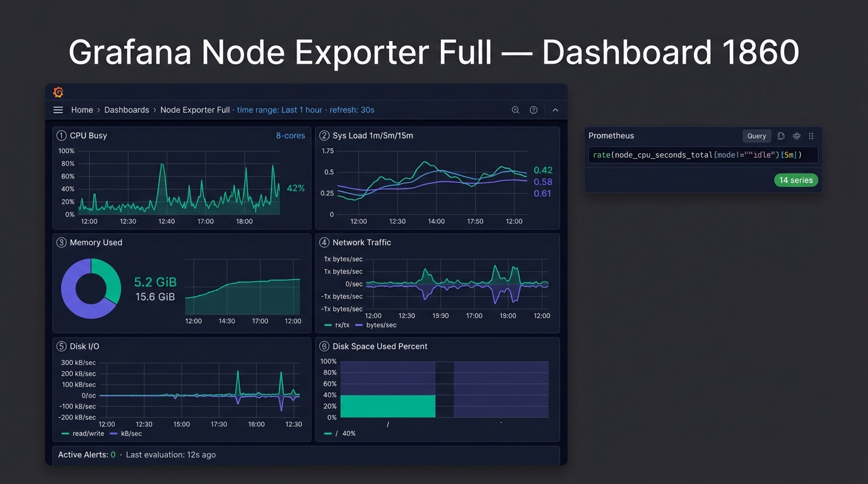
Task: Open the Disk Space Used Percent panel title
Action: pos(380,347)
